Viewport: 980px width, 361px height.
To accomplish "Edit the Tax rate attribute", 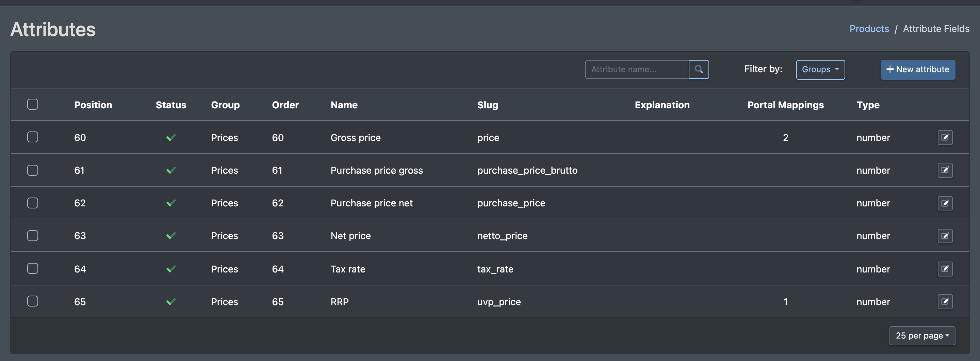I will (x=945, y=269).
